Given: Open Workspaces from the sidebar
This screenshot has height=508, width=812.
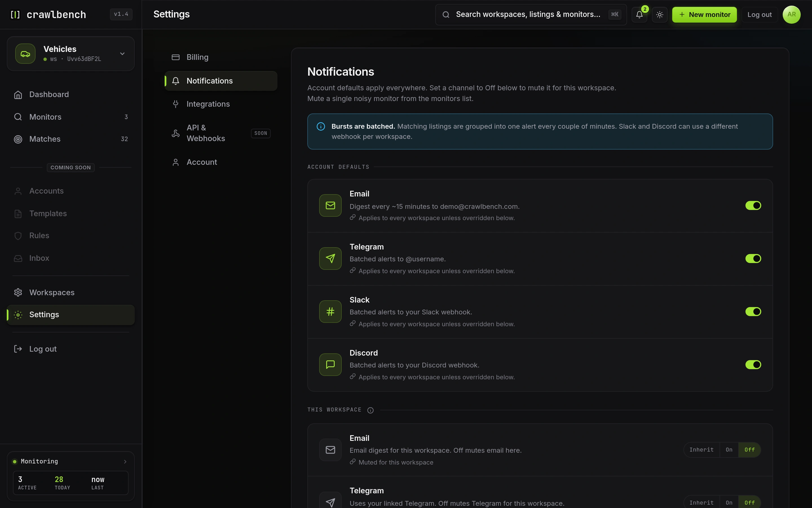Looking at the screenshot, I should point(71,292).
